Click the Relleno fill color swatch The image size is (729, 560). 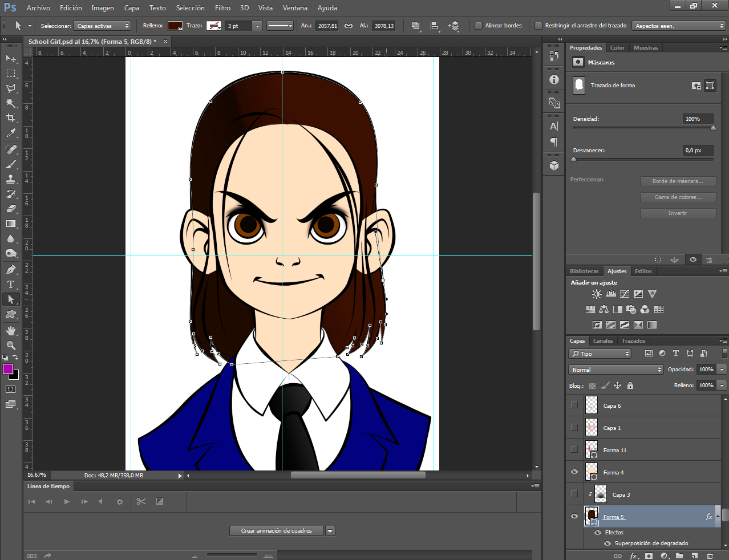[175, 26]
